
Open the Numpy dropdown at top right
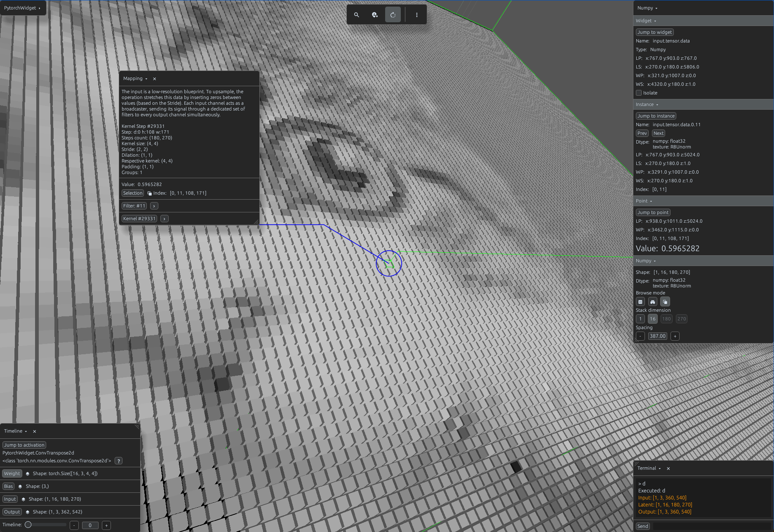click(x=647, y=8)
